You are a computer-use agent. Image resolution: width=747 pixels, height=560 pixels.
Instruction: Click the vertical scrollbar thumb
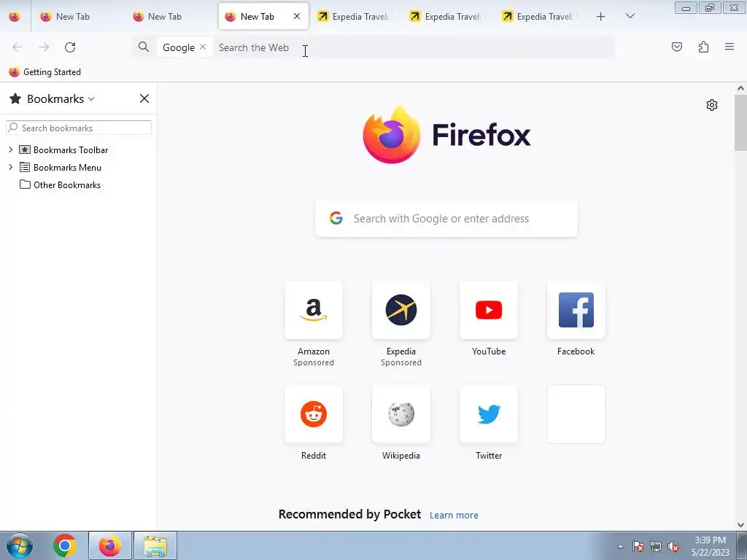740,122
